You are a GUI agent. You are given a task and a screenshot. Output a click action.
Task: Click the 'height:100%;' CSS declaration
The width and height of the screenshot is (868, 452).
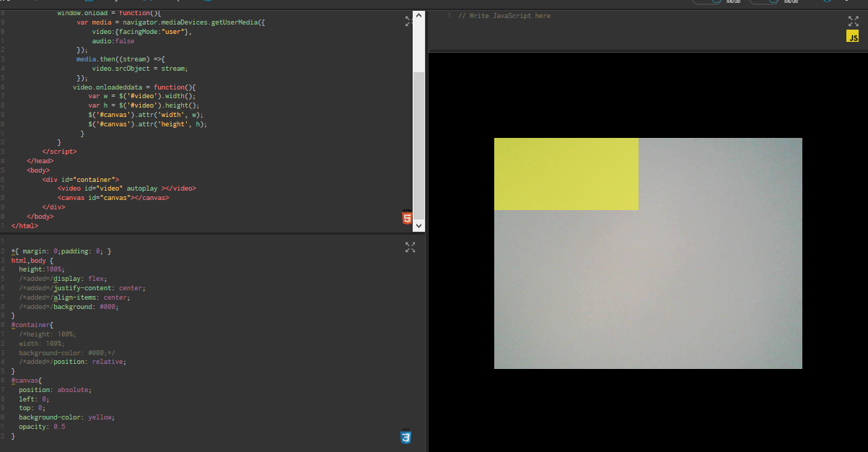coord(42,269)
